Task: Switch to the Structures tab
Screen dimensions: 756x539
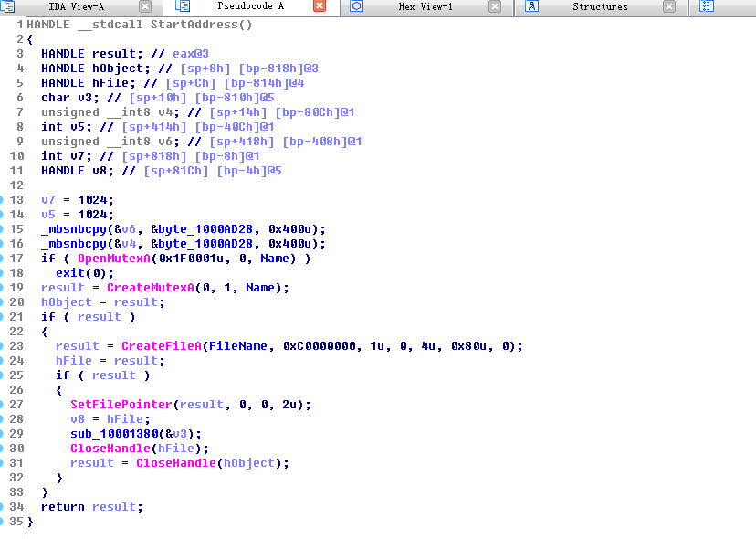Action: (600, 6)
